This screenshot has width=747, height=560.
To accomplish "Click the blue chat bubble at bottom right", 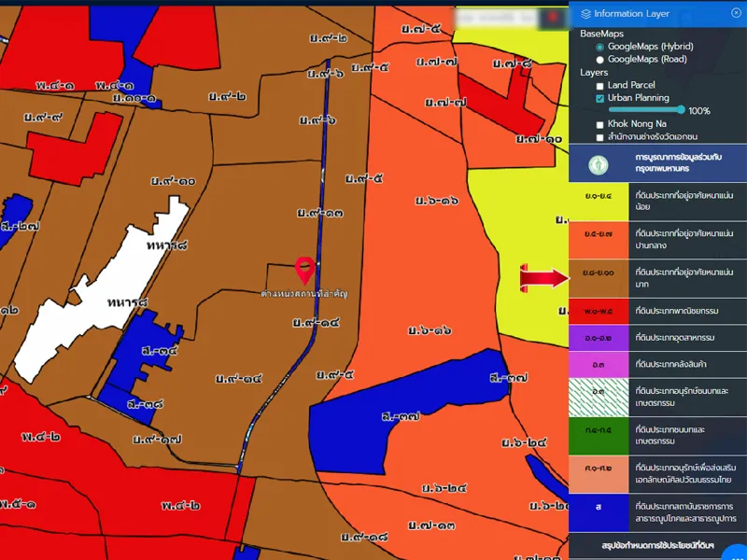I will [738, 553].
